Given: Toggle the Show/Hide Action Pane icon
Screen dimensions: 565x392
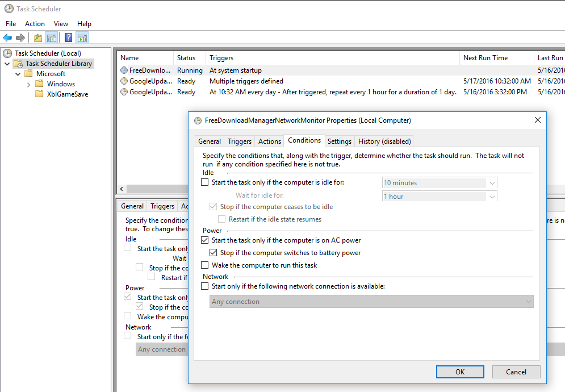Looking at the screenshot, I should (x=82, y=37).
